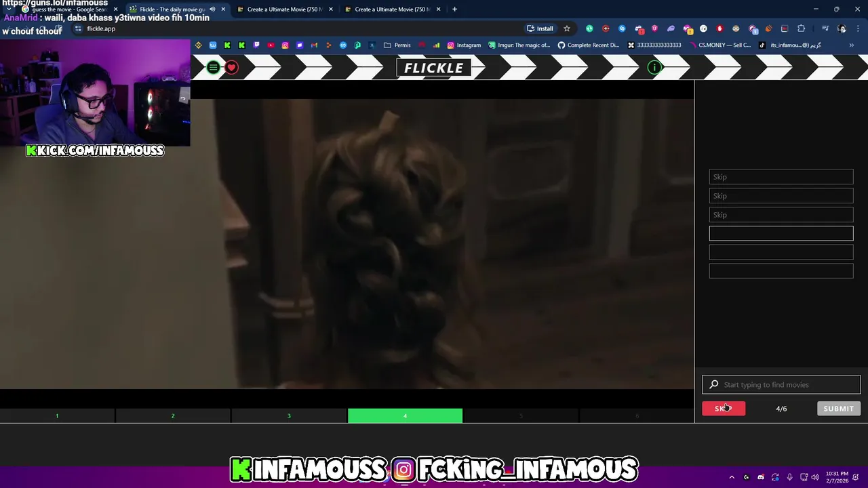This screenshot has height=488, width=868.
Task: Click the SUBMIT button
Action: coord(839,409)
